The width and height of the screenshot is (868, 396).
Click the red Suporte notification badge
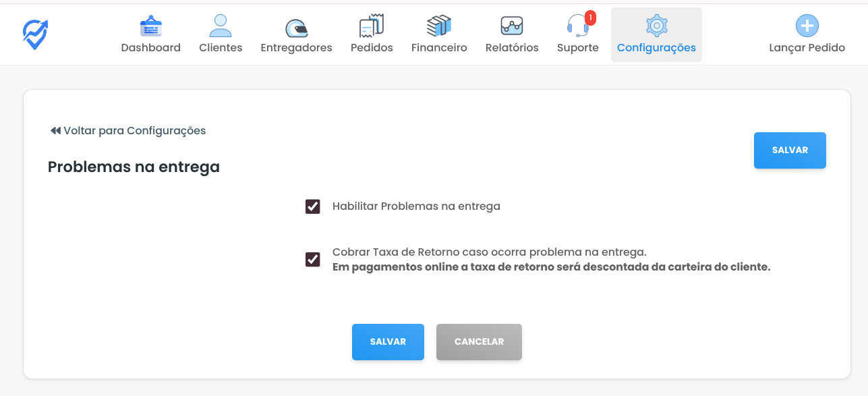click(590, 18)
